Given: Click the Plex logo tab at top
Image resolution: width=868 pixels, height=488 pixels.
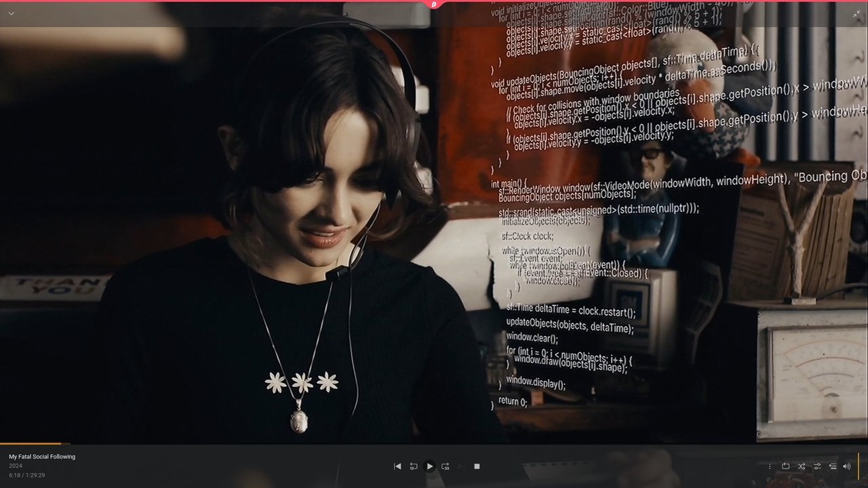Looking at the screenshot, I should click(x=433, y=4).
